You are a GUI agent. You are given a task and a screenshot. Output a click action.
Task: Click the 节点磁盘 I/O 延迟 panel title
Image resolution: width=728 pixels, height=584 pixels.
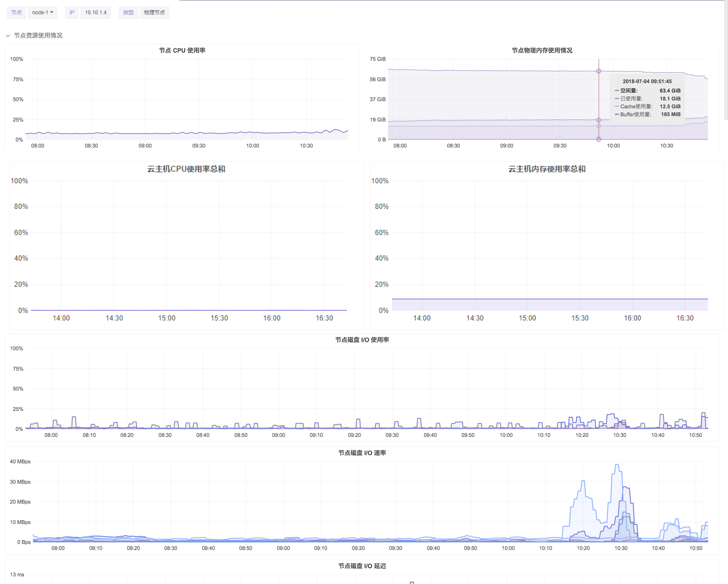362,566
